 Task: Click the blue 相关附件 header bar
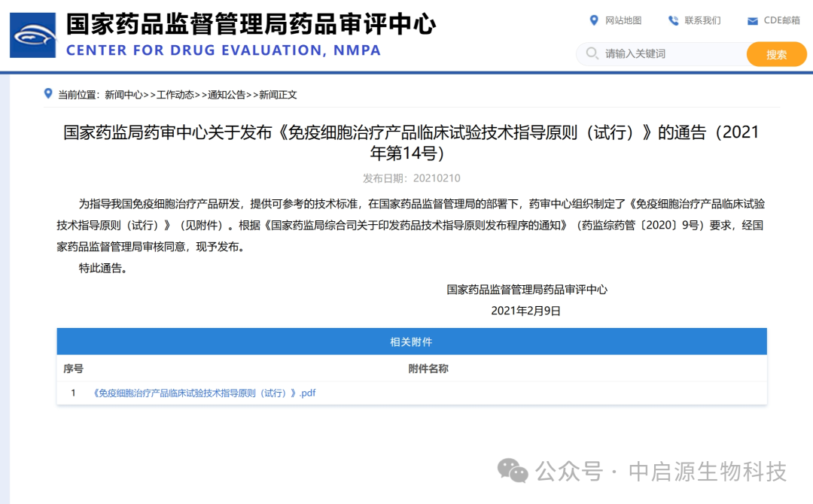tap(411, 342)
